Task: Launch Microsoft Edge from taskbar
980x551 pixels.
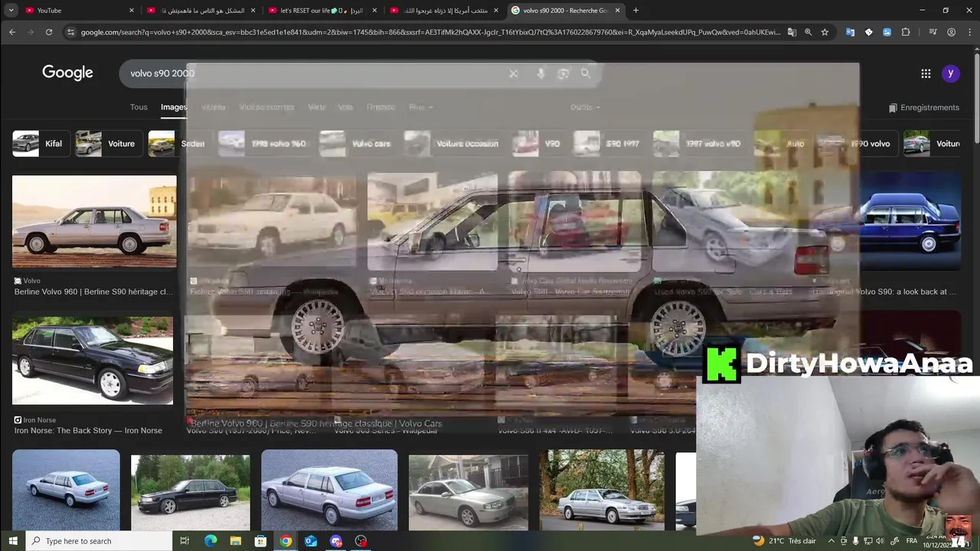Action: point(211,541)
